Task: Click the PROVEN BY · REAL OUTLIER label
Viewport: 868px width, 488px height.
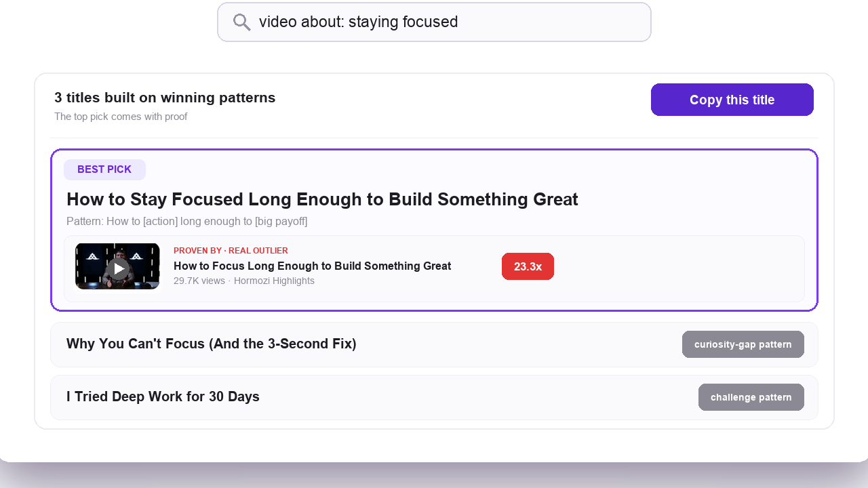Action: [231, 251]
